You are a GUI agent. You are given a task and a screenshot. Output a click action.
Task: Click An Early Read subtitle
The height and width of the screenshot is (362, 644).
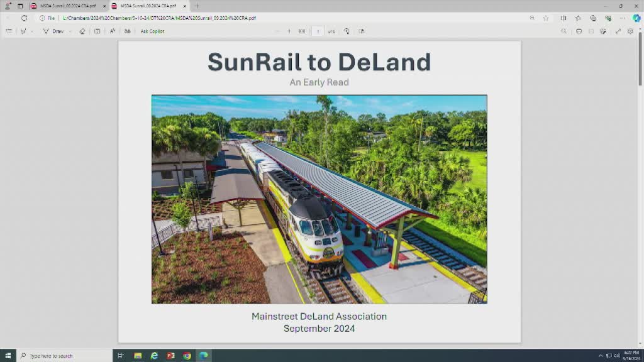tap(319, 82)
